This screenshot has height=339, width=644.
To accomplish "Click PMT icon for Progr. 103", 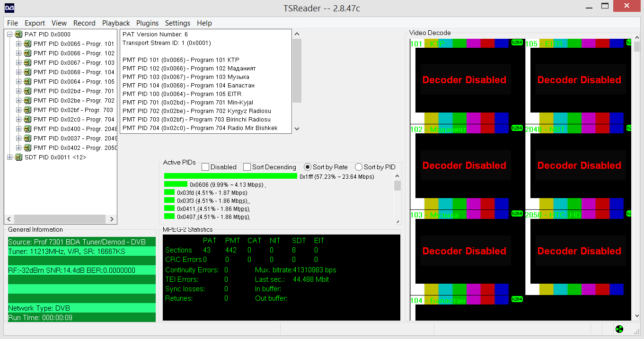I will click(27, 62).
